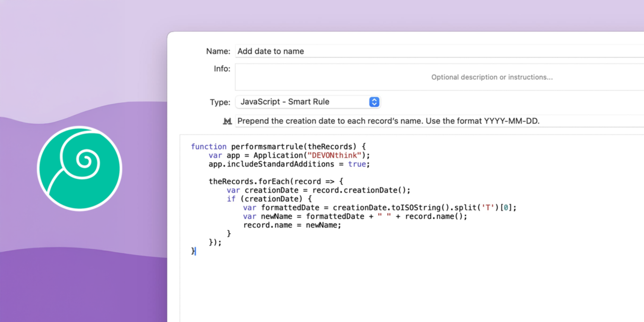This screenshot has height=322, width=644.
Task: Click the 'function' keyword in the code
Action: [x=208, y=146]
